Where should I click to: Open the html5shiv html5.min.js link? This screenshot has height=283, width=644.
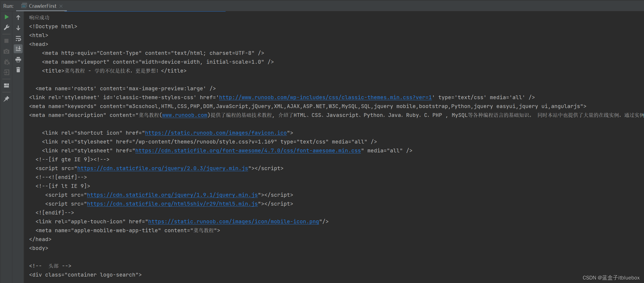[172, 204]
